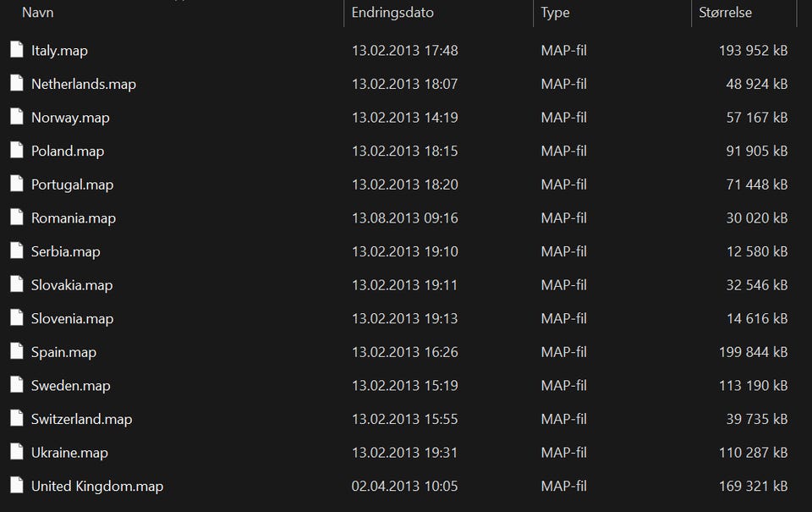
Task: Sort by the Endringsdato column header
Action: [x=392, y=13]
